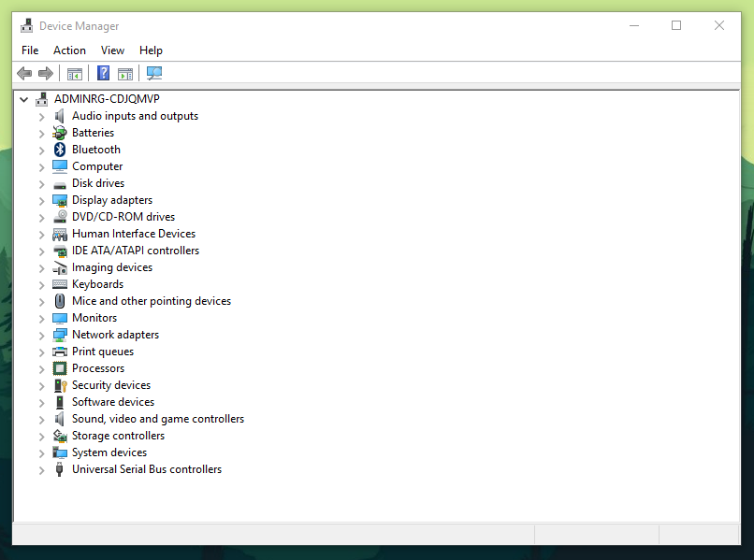Expand Audio inputs and outputs
Viewport: 754px width, 560px height.
[42, 117]
